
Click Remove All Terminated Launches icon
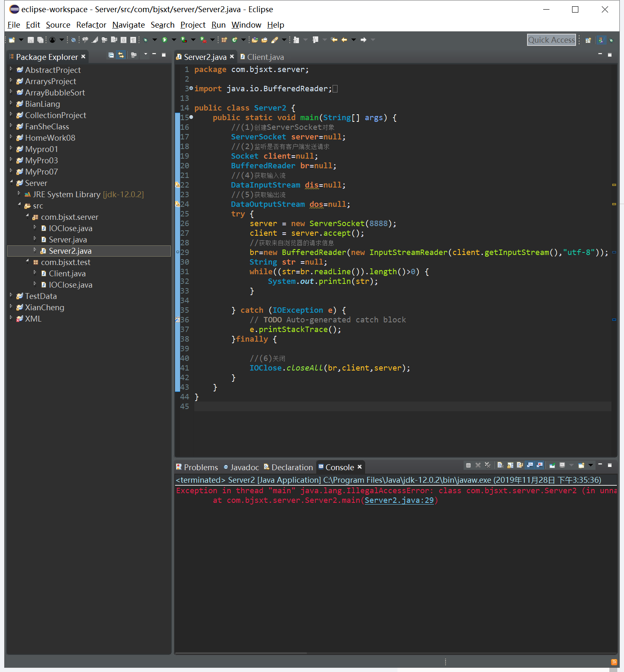tap(487, 465)
